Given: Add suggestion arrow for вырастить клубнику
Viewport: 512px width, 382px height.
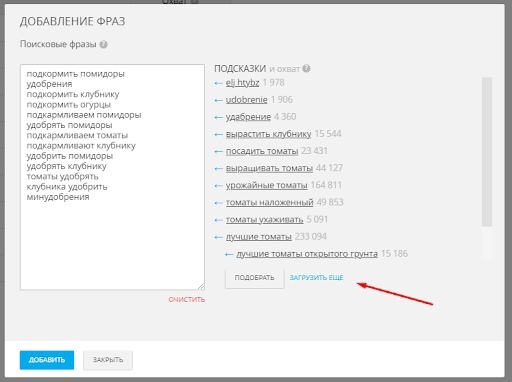Looking at the screenshot, I should [x=219, y=134].
